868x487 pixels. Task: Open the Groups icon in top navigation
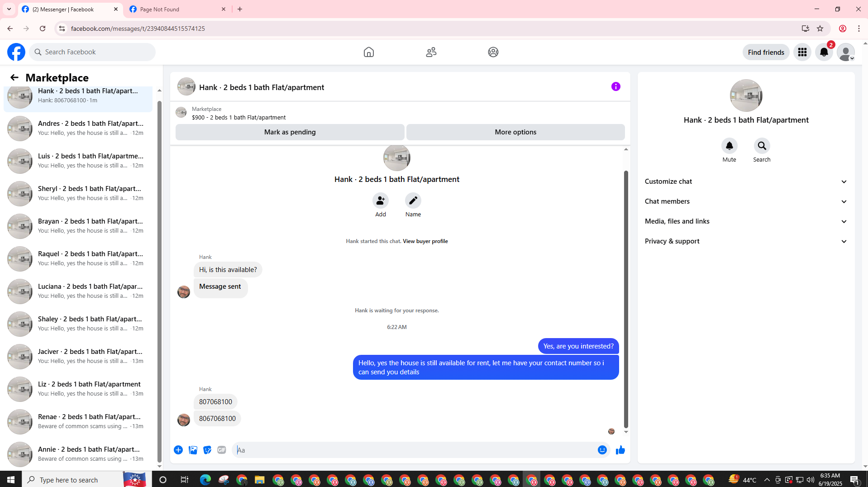coord(493,52)
